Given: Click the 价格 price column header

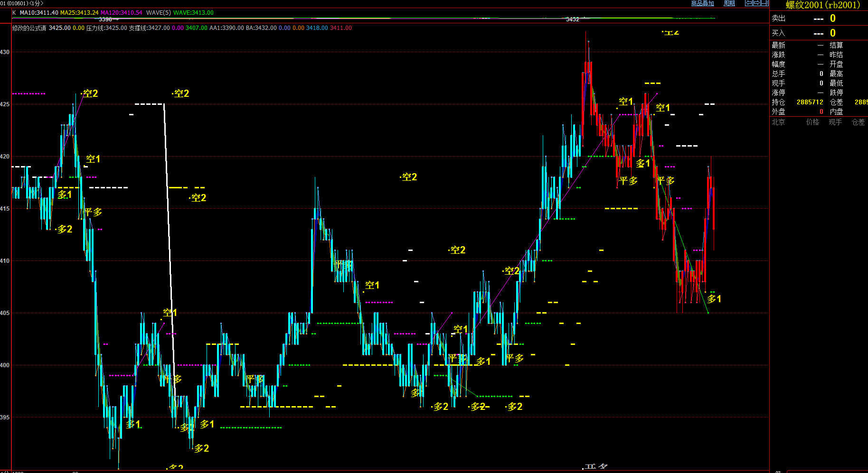Looking at the screenshot, I should 812,122.
